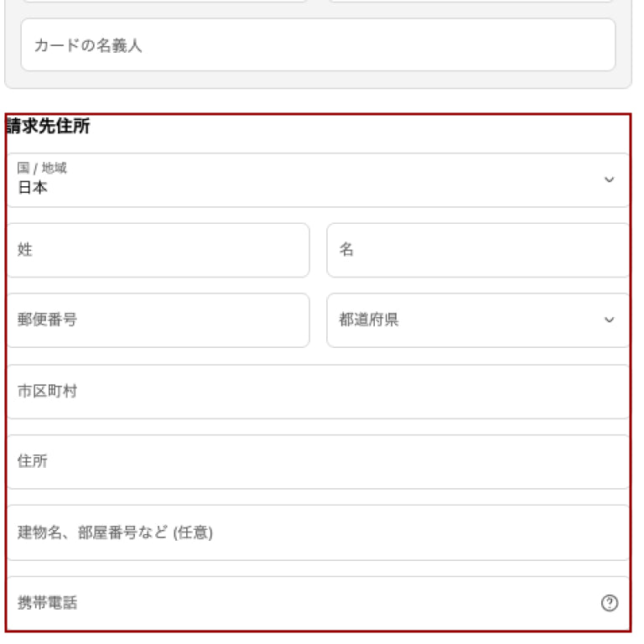Image resolution: width=644 pixels, height=644 pixels.
Task: Click the chevron arrow on 都道府県 selector
Action: (x=610, y=320)
